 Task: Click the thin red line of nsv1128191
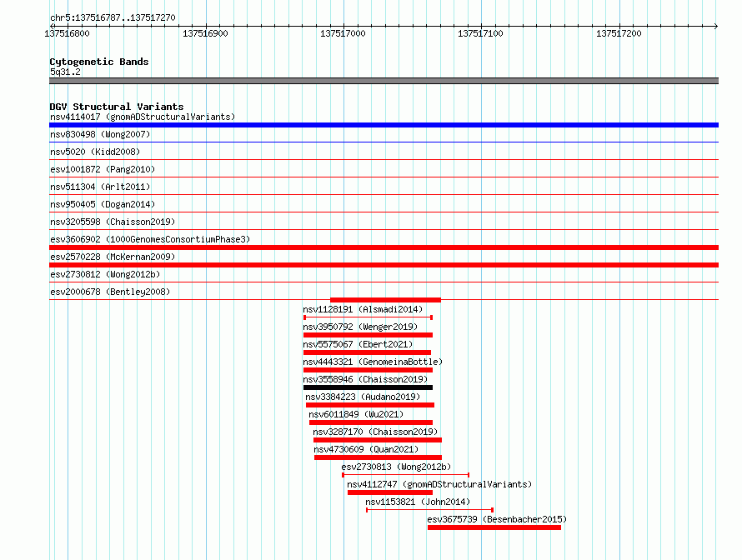tap(368, 317)
